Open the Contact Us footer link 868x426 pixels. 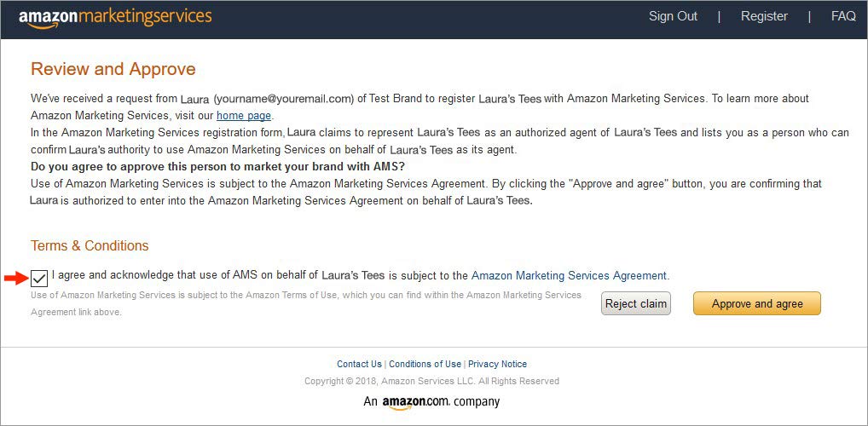click(359, 364)
